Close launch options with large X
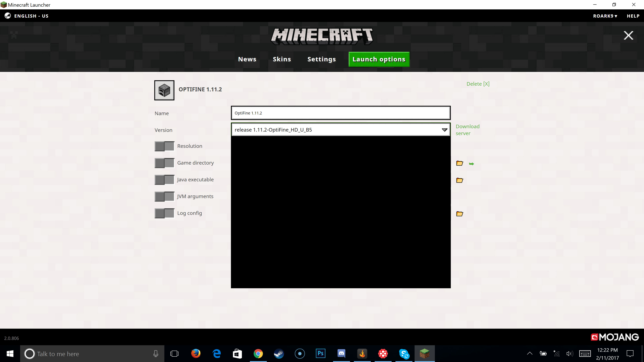This screenshot has height=362, width=644. tap(628, 36)
